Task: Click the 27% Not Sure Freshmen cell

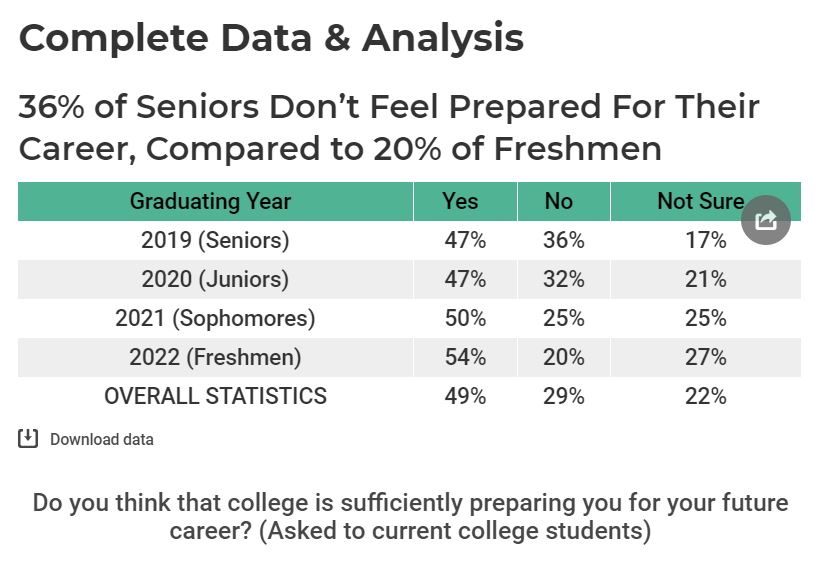Action: 706,357
